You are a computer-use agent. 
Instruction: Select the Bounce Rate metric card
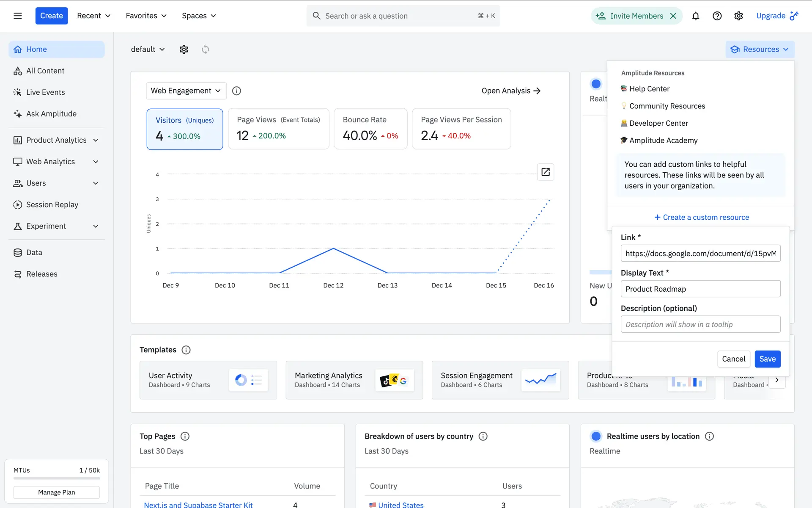pyautogui.click(x=370, y=129)
